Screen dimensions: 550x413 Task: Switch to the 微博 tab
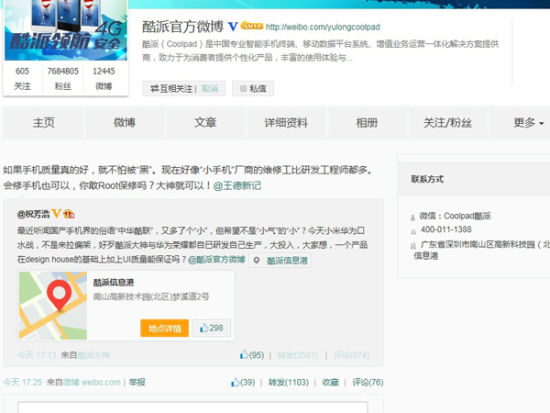tap(125, 122)
